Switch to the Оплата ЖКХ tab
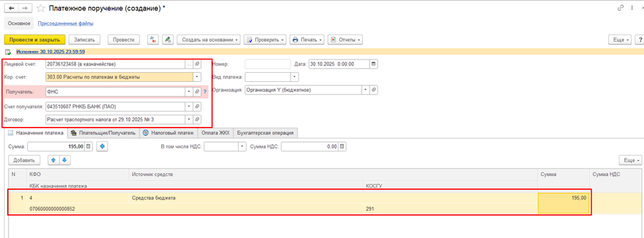Screen dimensions: 644x238 pos(216,133)
